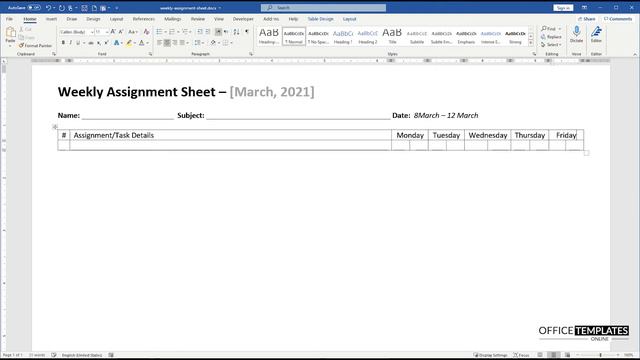
Task: Toggle Show/Hide paragraph marks
Action: (x=247, y=32)
